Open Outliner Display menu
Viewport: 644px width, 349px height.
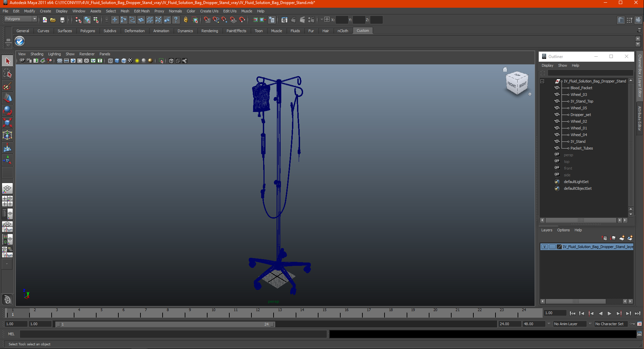click(x=547, y=65)
